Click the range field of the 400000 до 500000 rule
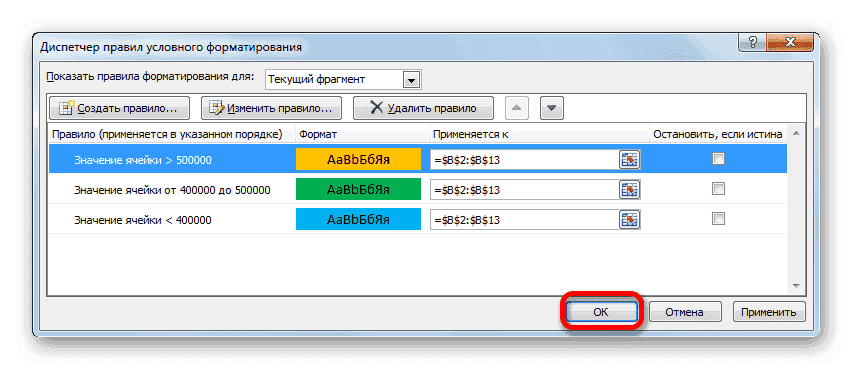The image size is (853, 370). (524, 190)
